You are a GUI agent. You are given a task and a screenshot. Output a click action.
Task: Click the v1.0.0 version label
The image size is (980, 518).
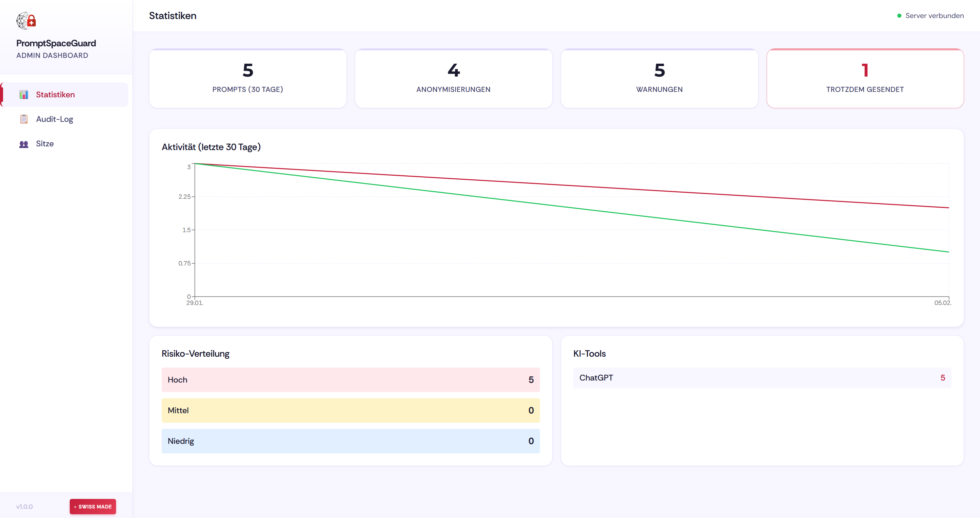24,506
